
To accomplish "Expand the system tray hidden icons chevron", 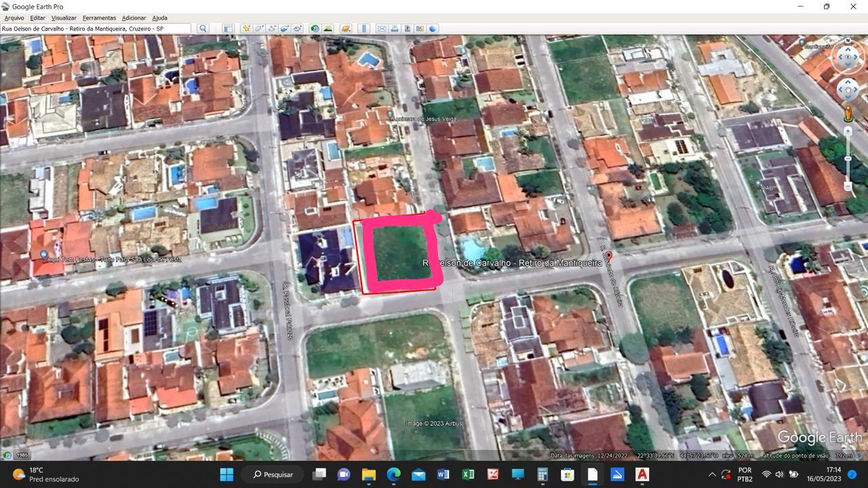I will coord(712,474).
